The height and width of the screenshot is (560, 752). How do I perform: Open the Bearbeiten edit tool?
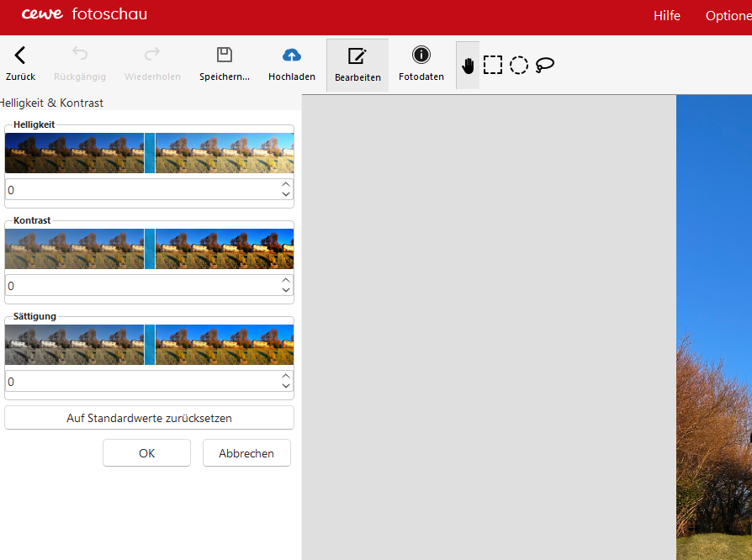click(357, 56)
